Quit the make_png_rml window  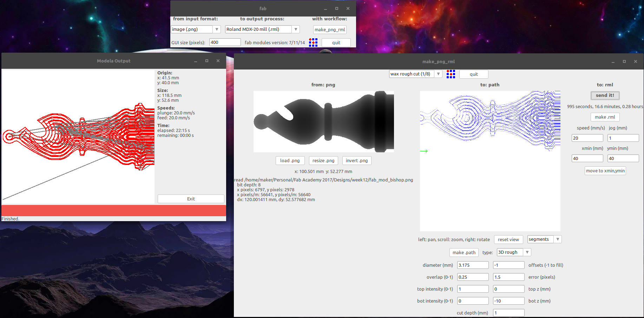pyautogui.click(x=474, y=74)
